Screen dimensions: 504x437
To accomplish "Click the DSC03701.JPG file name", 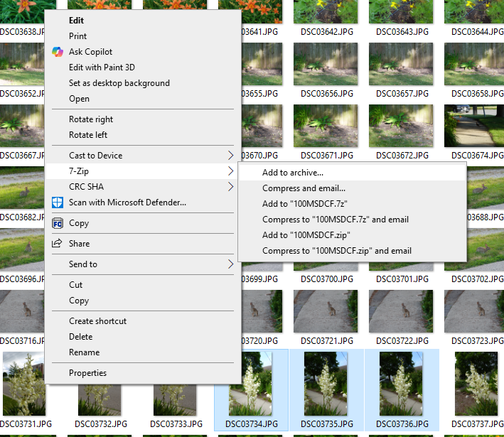I will (402, 279).
